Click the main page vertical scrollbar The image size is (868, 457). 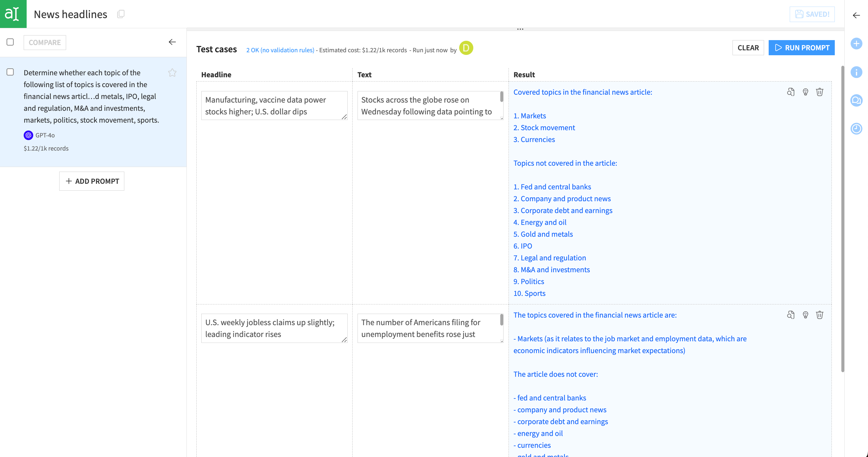click(842, 219)
